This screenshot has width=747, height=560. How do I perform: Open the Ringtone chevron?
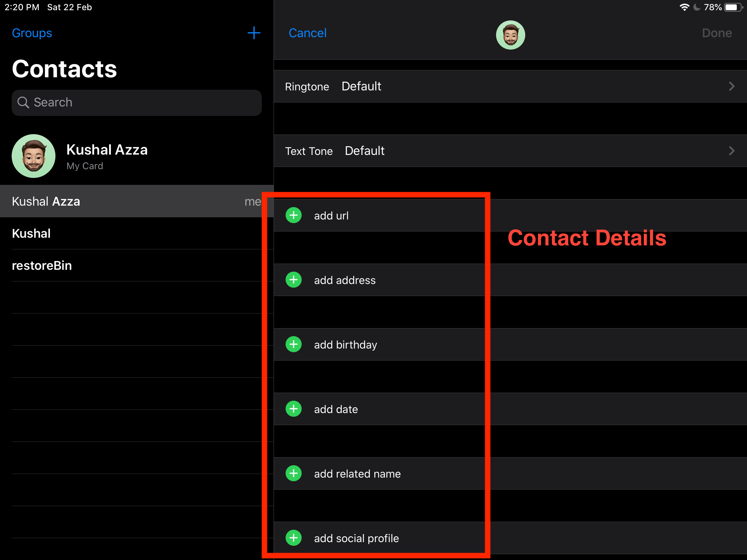732,86
